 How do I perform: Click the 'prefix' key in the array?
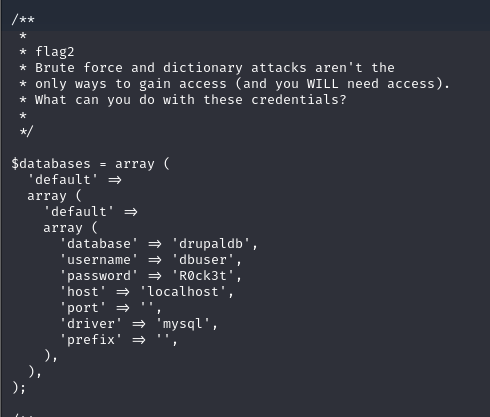tap(91, 340)
